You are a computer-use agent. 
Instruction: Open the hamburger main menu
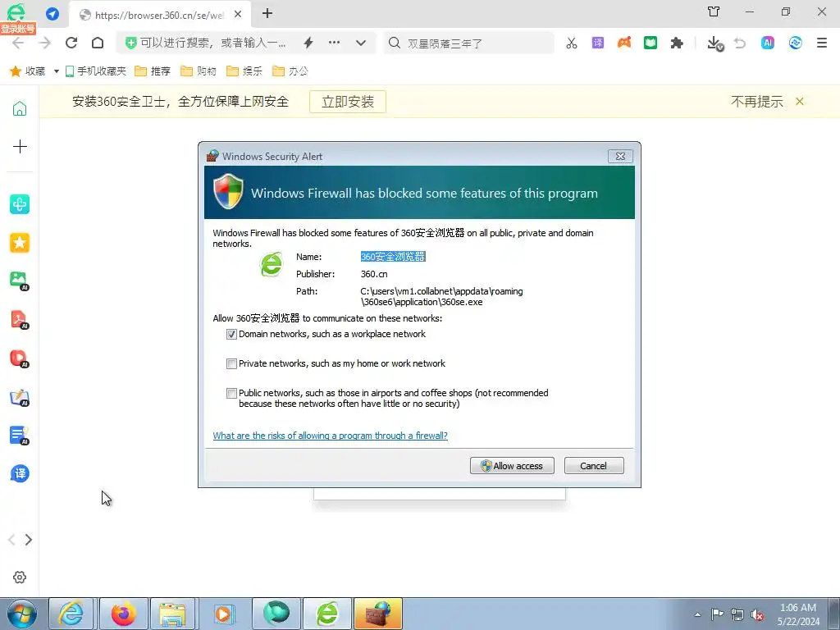tap(822, 43)
